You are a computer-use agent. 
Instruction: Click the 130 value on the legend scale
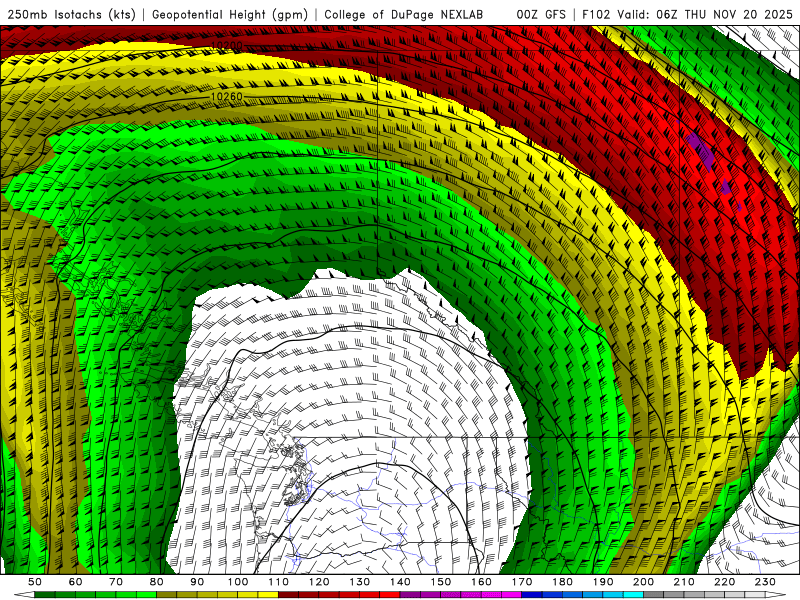click(x=360, y=582)
